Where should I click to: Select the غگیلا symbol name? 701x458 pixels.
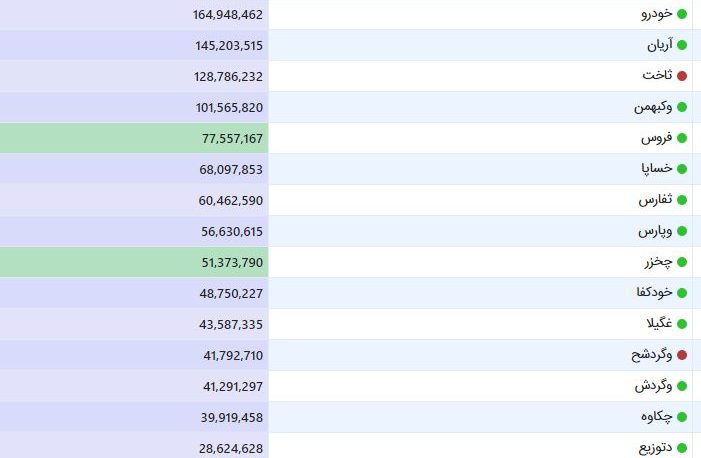(x=659, y=323)
